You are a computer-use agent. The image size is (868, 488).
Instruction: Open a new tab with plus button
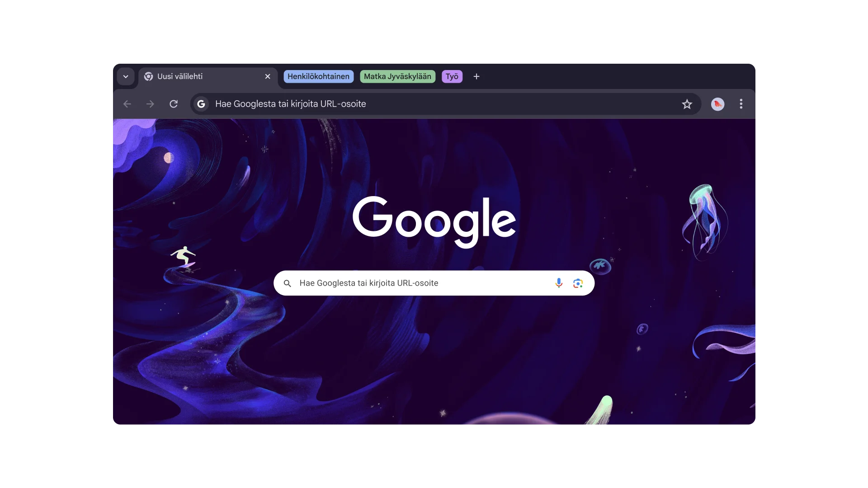pos(476,77)
